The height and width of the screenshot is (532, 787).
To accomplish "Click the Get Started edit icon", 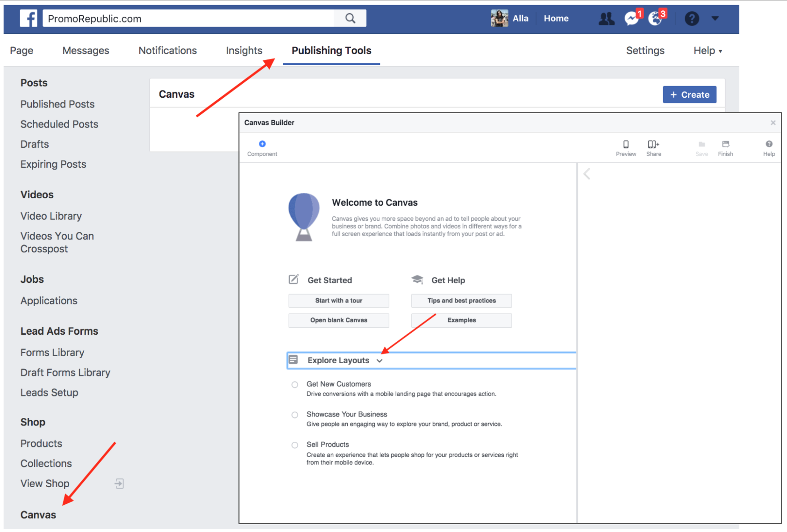I will pyautogui.click(x=293, y=280).
